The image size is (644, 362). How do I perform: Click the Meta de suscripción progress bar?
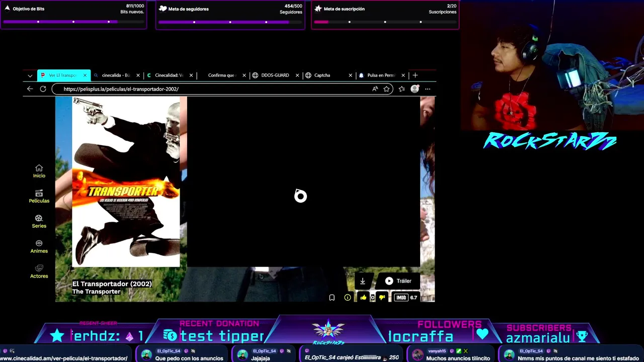[x=385, y=22]
